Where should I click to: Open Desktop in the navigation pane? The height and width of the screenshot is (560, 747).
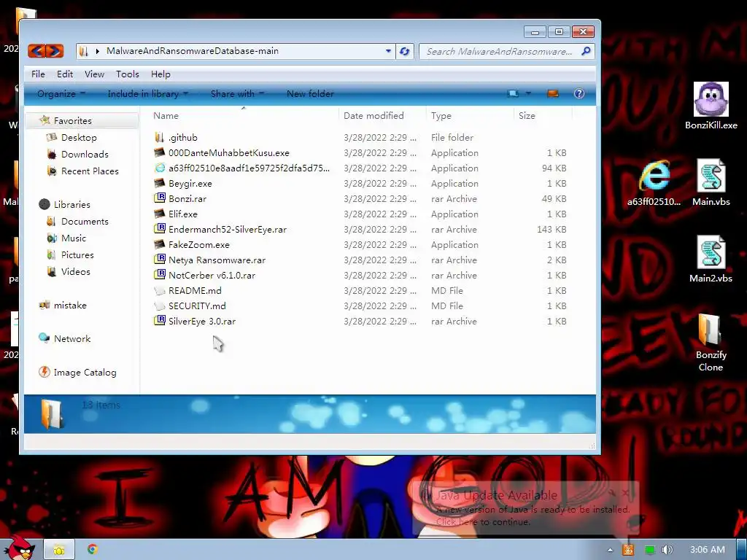79,138
